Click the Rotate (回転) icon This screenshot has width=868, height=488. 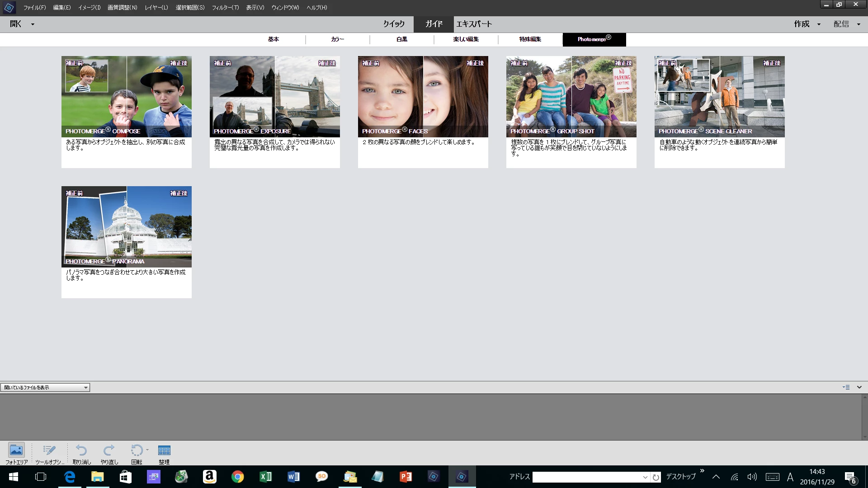[136, 450]
